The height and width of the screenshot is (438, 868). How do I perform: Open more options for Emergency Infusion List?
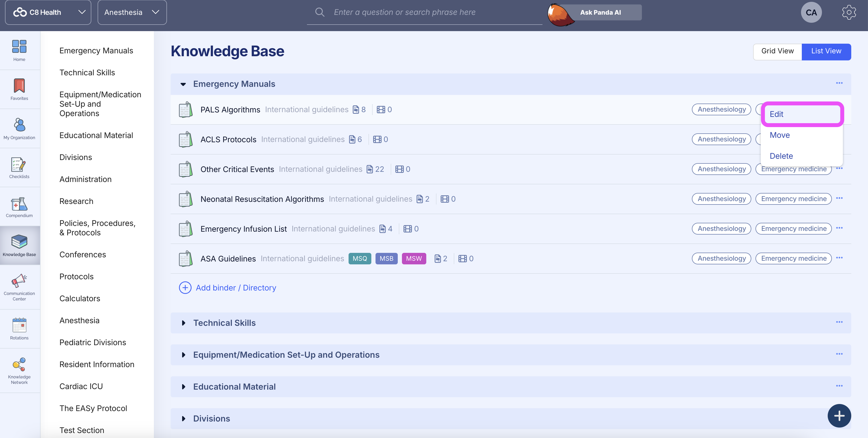coord(839,228)
